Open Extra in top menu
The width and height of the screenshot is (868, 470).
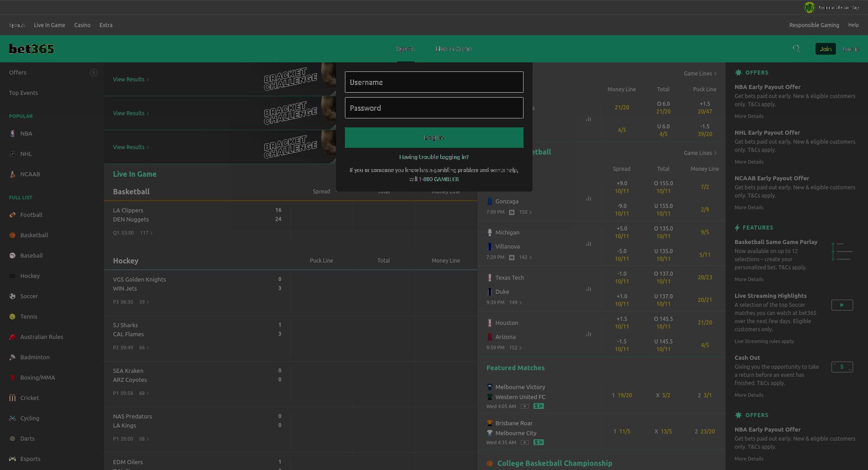(x=106, y=25)
